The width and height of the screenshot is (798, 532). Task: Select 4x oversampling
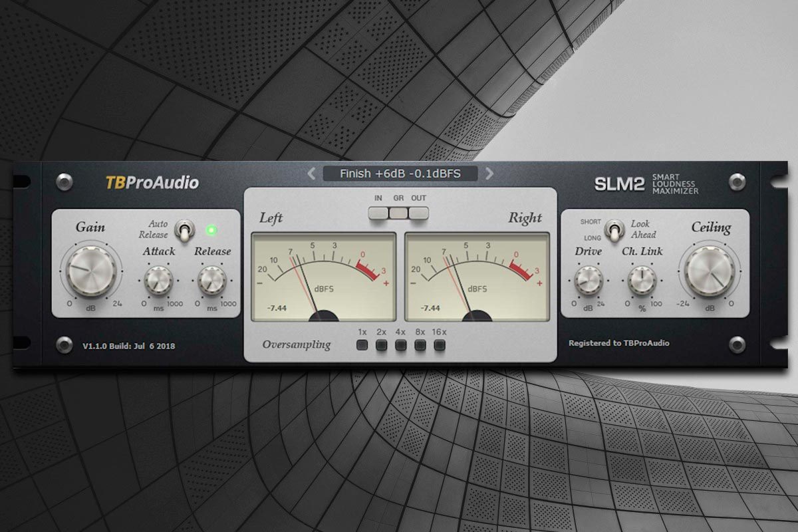coord(401,345)
